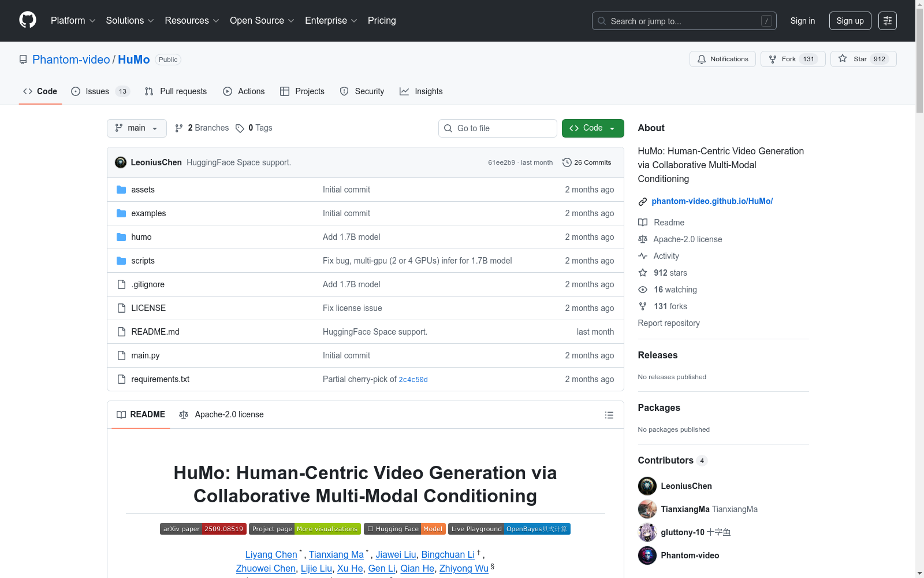Click the assets folder icon
Screen dimensions: 924x578
point(121,190)
